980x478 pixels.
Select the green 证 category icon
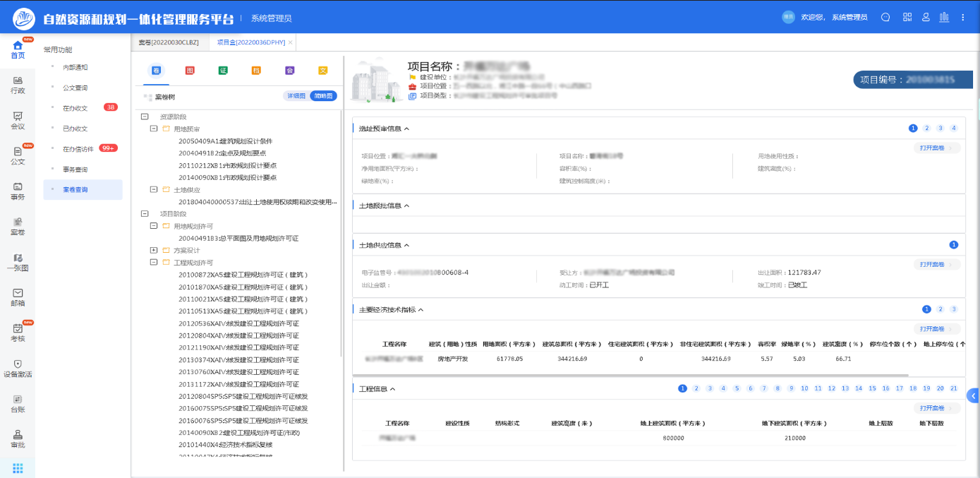coord(223,71)
